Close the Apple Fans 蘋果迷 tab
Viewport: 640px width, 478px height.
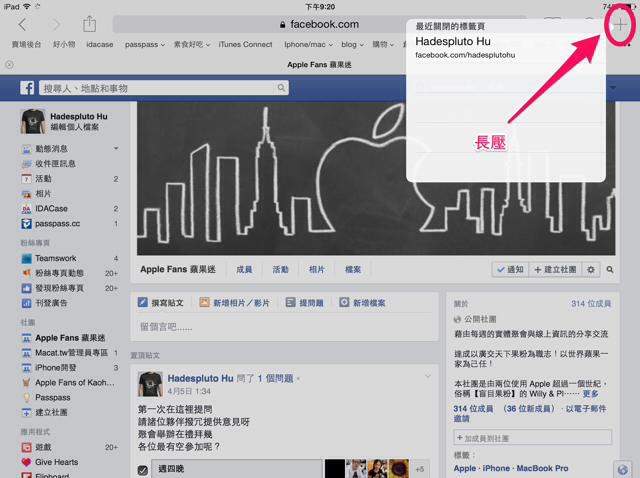tap(9, 64)
